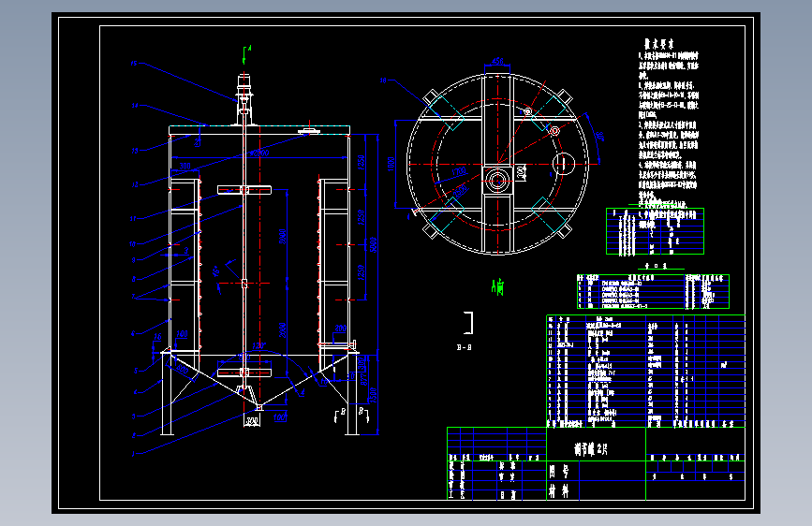The image size is (812, 526).
Task: Click the upper agitator impeller blade
Action: click(244, 190)
